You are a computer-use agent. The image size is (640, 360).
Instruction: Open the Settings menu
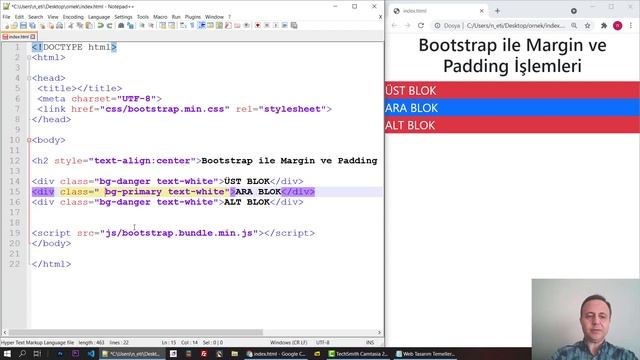click(x=123, y=17)
